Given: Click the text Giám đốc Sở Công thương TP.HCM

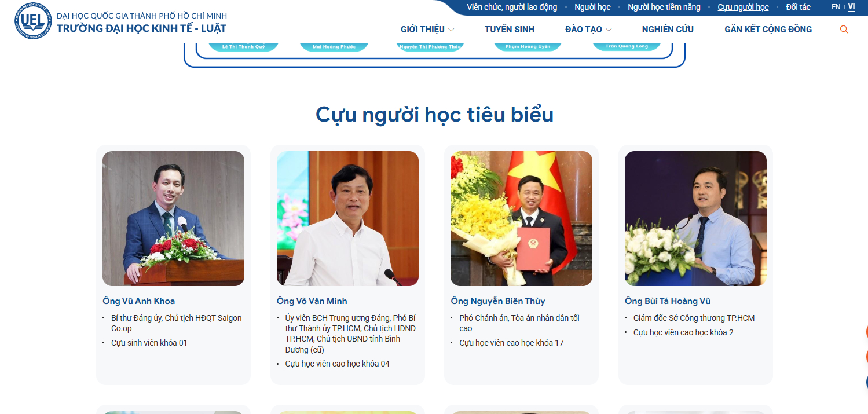Looking at the screenshot, I should click(x=694, y=318).
